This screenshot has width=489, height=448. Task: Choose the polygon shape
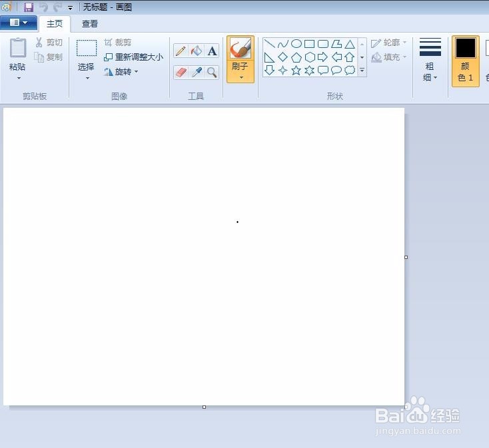click(336, 44)
